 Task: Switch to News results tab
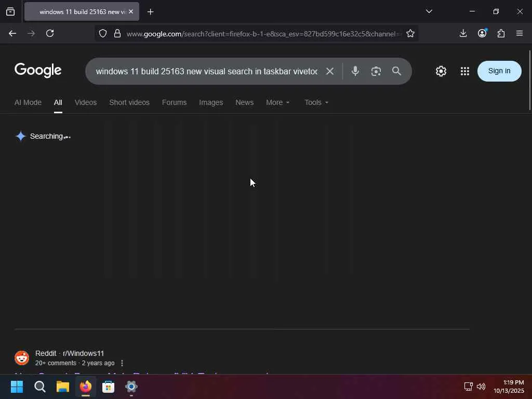coord(244,102)
